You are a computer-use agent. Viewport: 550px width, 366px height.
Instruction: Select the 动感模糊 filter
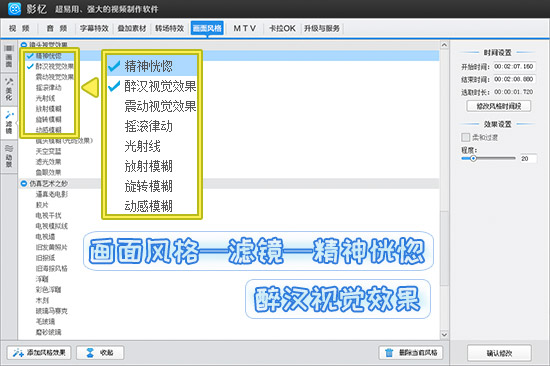click(x=48, y=130)
